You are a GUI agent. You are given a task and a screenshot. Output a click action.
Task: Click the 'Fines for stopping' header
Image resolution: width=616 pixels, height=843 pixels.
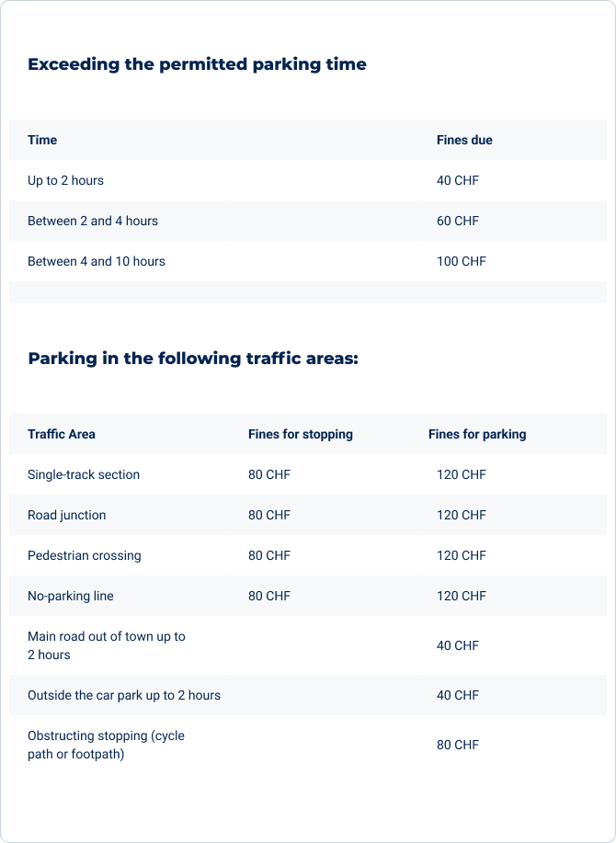[x=301, y=435]
